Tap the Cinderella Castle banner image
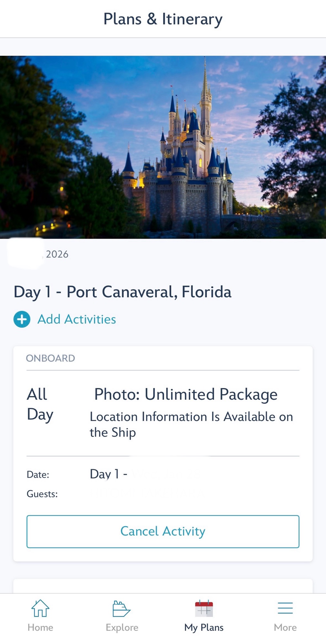326x644 pixels. point(163,147)
